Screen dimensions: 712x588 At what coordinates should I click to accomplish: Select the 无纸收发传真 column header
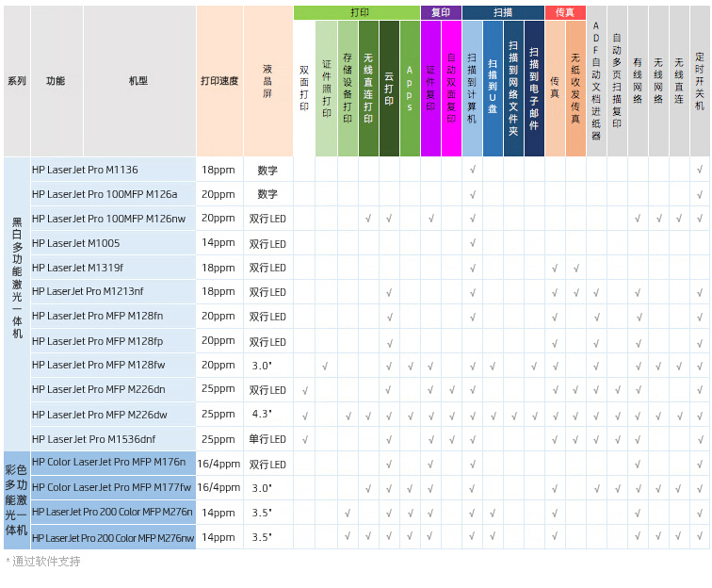tap(575, 89)
